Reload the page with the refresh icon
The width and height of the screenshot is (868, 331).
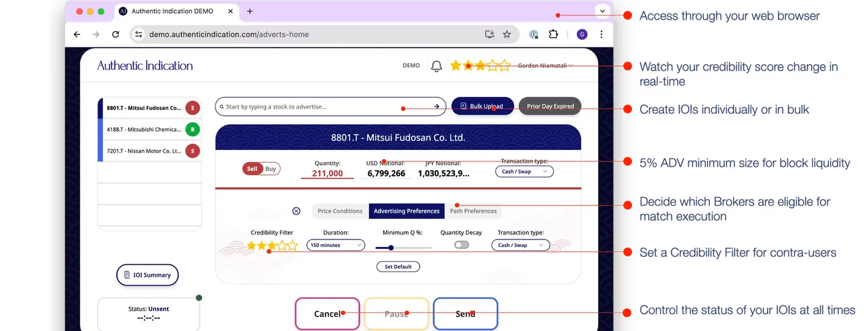(x=115, y=35)
